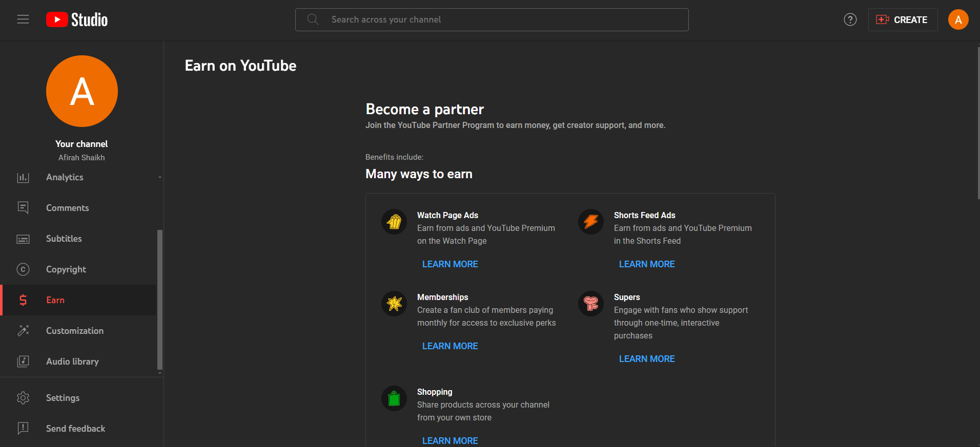This screenshot has height=447, width=980.
Task: Focus the Search across your channel field
Action: 492,19
